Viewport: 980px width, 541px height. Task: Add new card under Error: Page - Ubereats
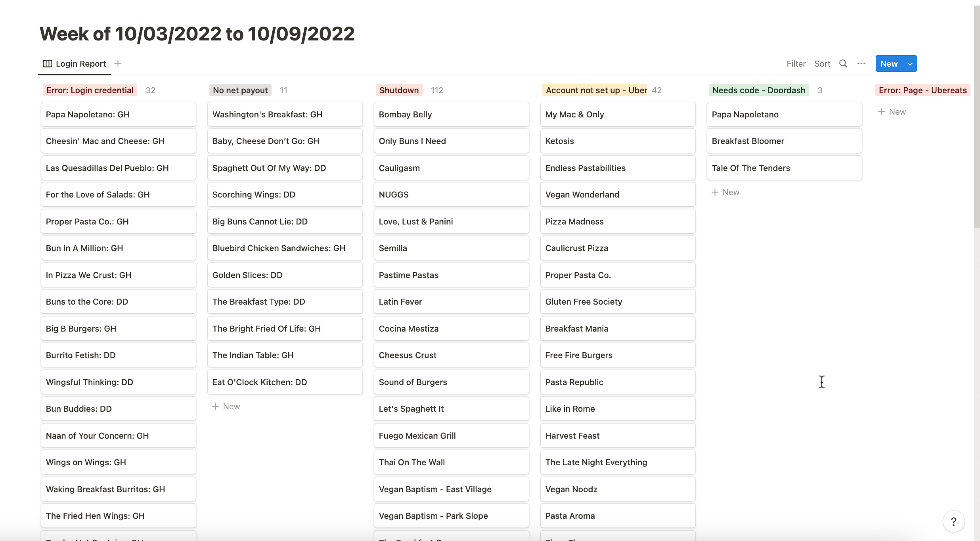coord(892,112)
